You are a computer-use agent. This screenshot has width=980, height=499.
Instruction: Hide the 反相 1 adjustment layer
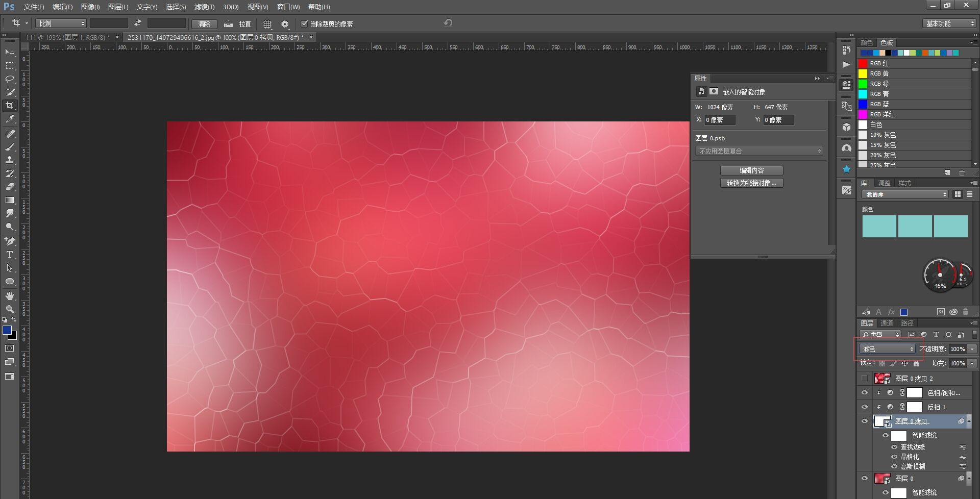pos(864,407)
